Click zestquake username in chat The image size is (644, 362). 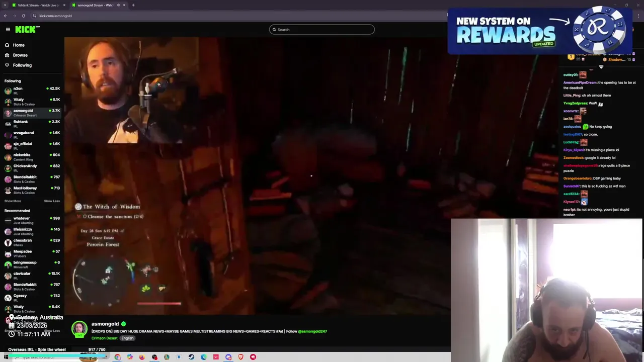(x=572, y=127)
